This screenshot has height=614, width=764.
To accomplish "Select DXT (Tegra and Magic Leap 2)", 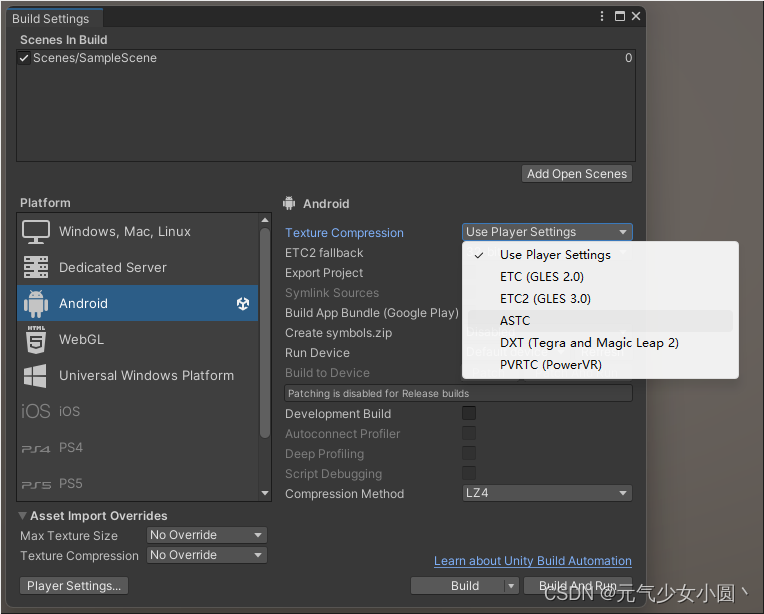I will 600,343.
